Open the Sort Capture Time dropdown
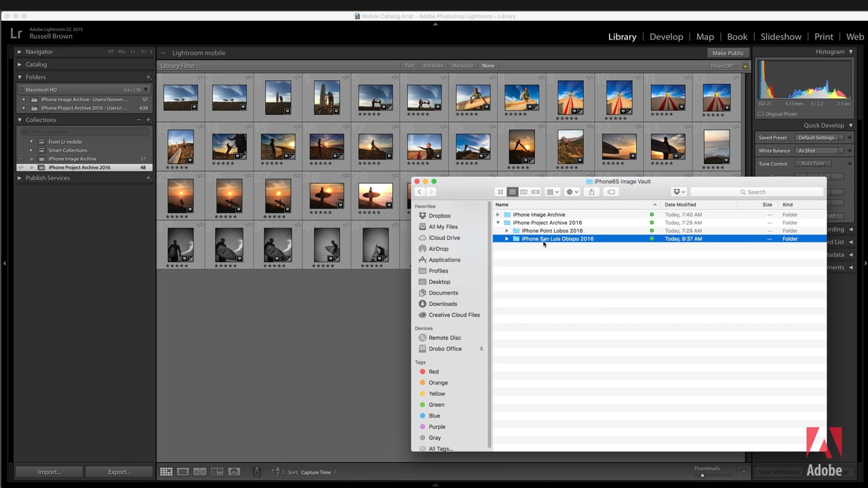The height and width of the screenshot is (488, 868). coord(319,472)
